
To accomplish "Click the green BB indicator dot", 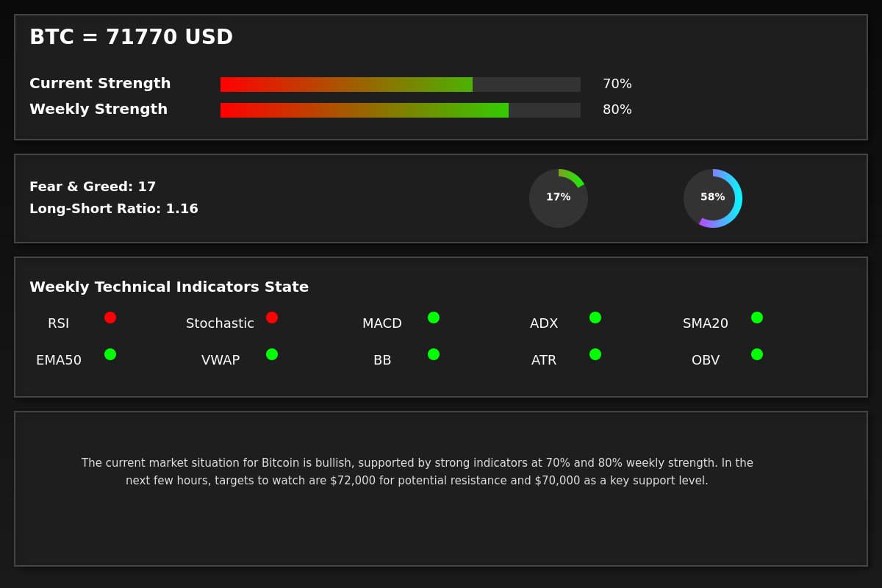I will 434,354.
